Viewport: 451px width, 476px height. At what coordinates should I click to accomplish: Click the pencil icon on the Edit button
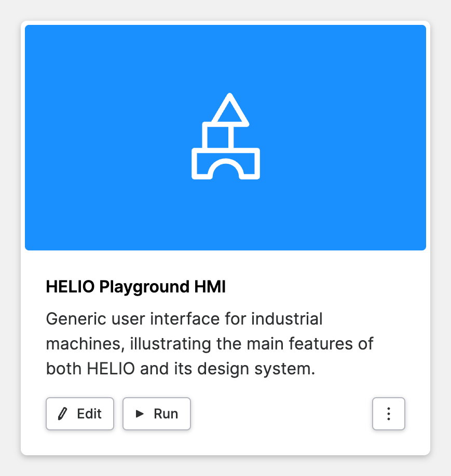click(63, 414)
